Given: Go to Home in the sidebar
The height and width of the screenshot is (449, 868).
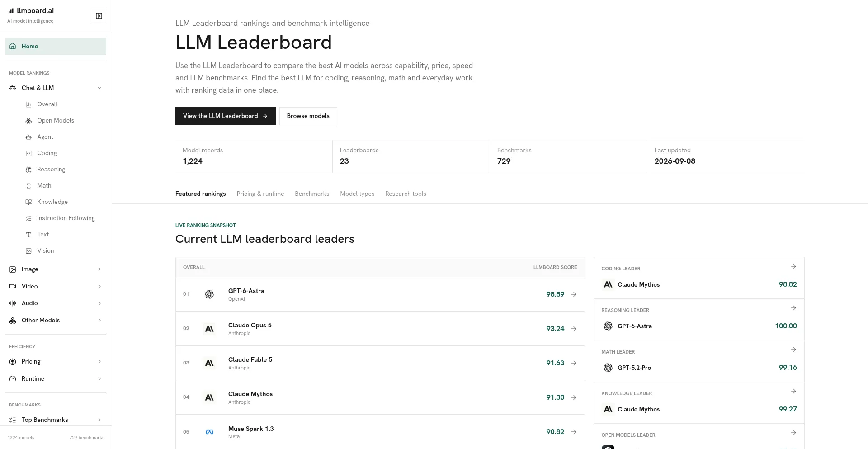Looking at the screenshot, I should [x=56, y=46].
